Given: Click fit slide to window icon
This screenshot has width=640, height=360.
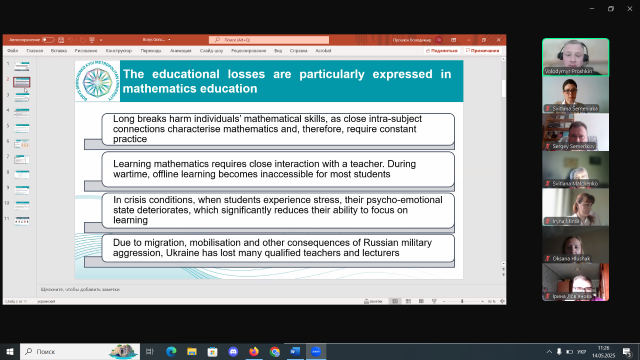Looking at the screenshot, I should pos(502,301).
